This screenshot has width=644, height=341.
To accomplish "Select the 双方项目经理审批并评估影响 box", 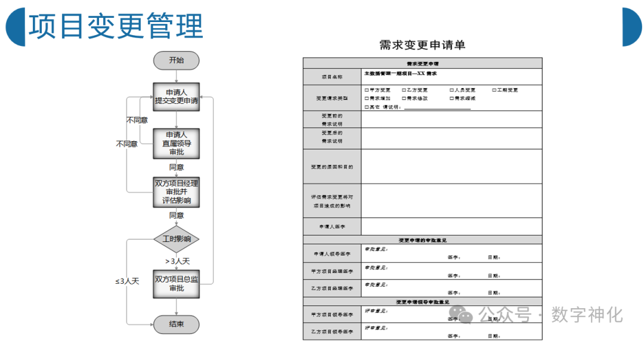I will coord(177,191).
